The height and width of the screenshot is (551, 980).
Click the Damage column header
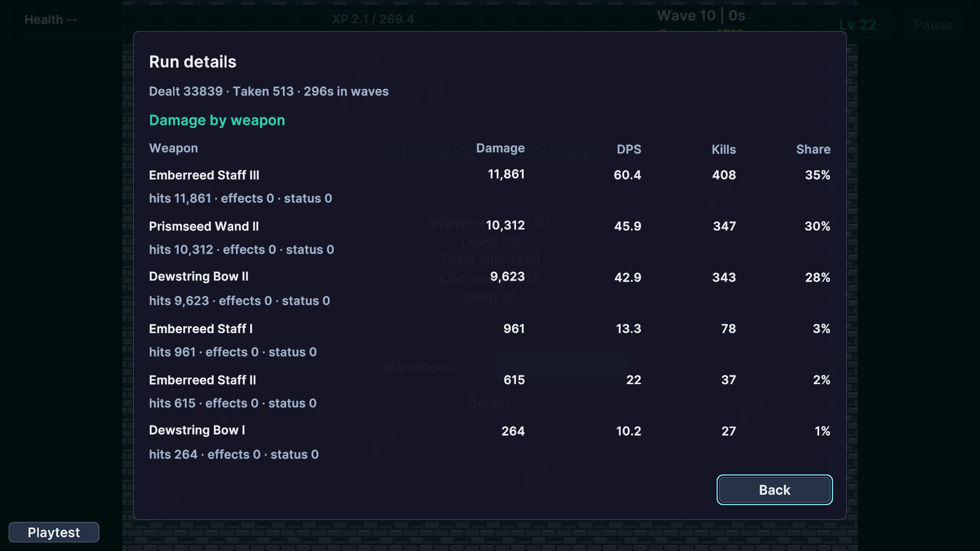click(x=500, y=148)
